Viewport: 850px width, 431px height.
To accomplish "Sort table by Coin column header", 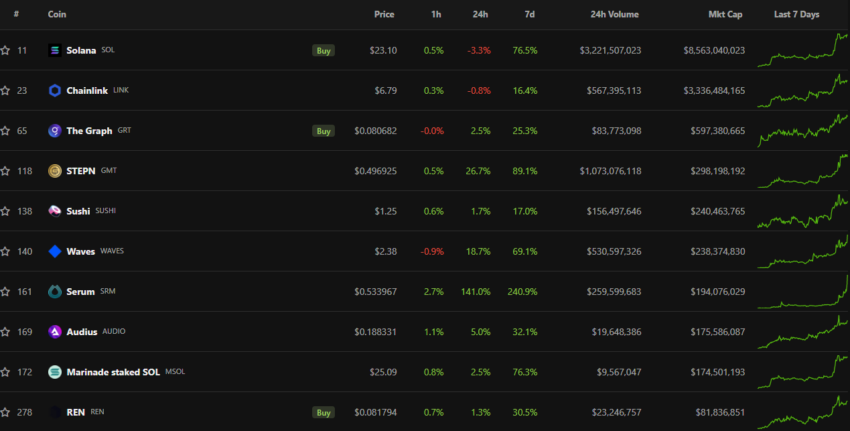I will pyautogui.click(x=57, y=14).
